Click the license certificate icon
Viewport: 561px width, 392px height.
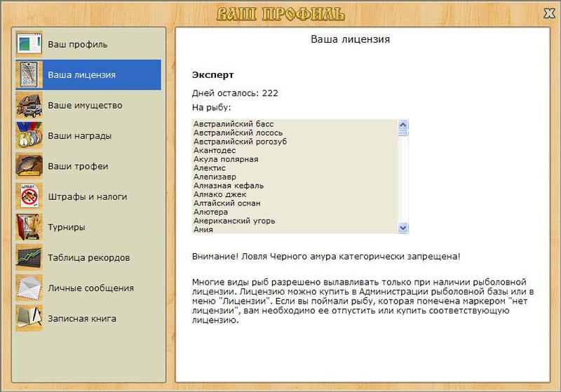pyautogui.click(x=29, y=75)
